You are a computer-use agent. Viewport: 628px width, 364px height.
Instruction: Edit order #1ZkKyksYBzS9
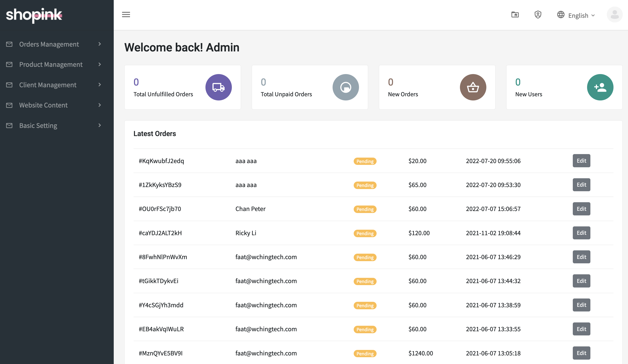[x=581, y=185]
